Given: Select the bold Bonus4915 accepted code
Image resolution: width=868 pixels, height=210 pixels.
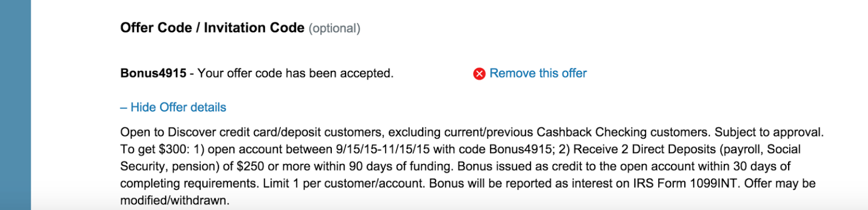Looking at the screenshot, I should tap(153, 73).
